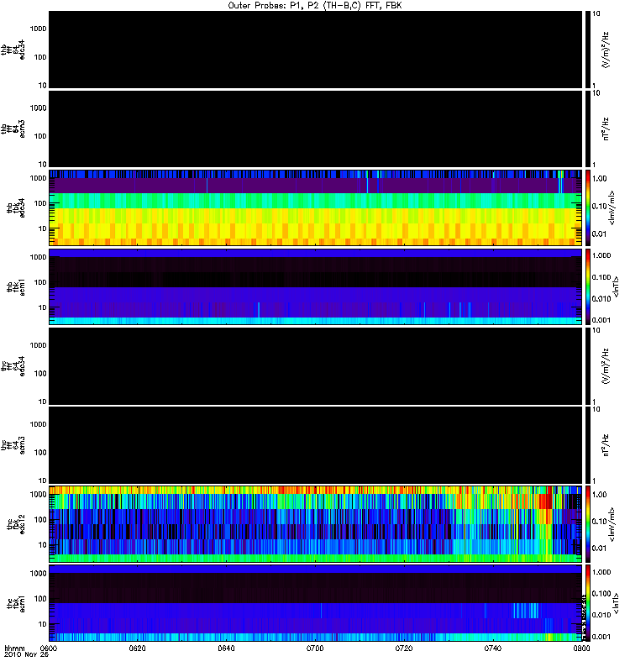Viewport: 630px width, 672px height.
Task: Click the (V/m)²/Hz unit label of thb fff edc34
Action: click(x=606, y=50)
